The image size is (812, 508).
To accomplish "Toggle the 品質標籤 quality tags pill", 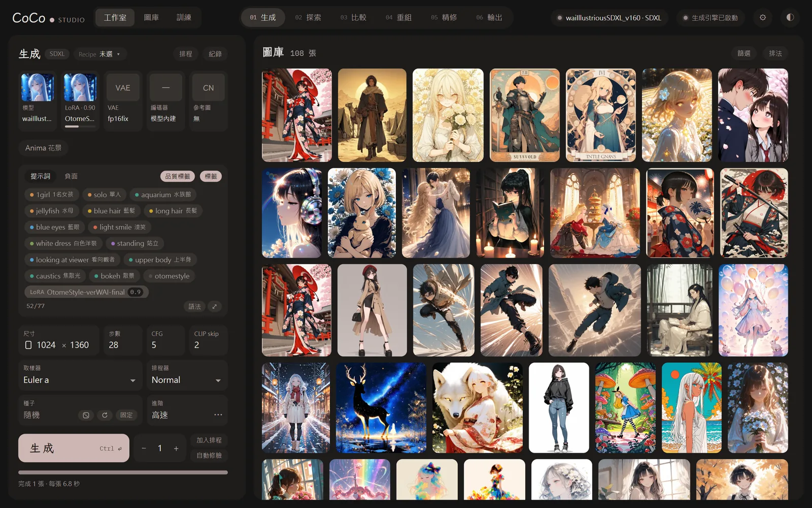I will click(178, 176).
